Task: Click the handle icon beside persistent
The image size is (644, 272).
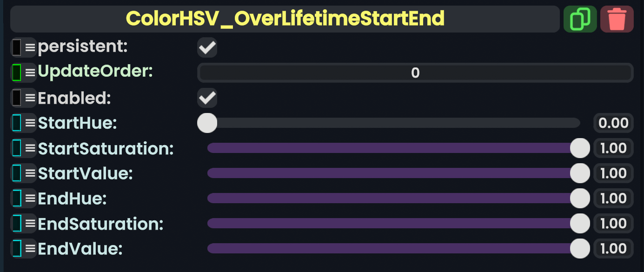Action: point(17,47)
